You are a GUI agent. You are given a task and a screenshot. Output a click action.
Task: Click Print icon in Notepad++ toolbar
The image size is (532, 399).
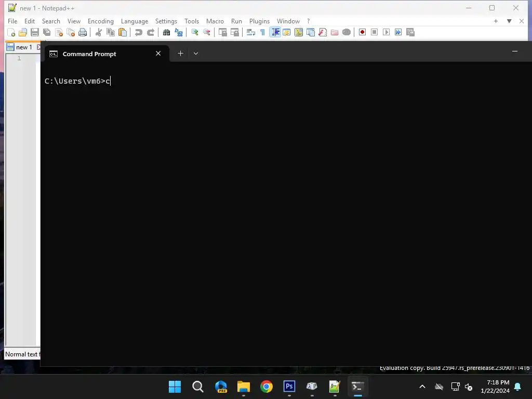pos(83,32)
